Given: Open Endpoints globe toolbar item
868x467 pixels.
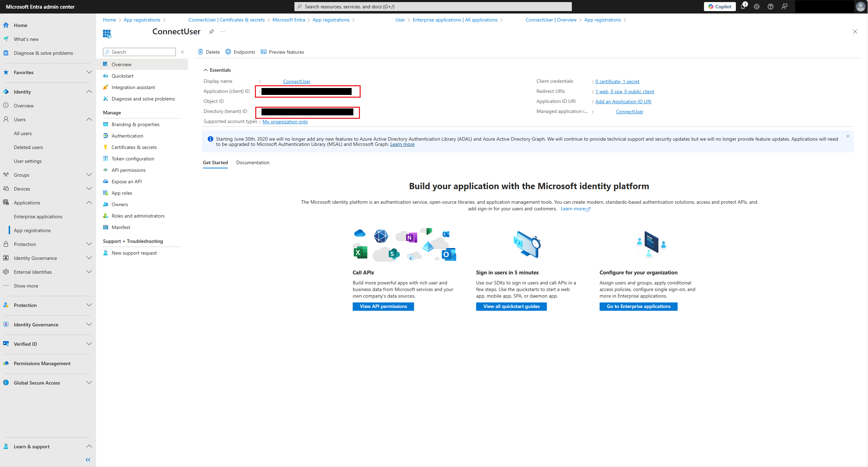Looking at the screenshot, I should click(x=228, y=52).
